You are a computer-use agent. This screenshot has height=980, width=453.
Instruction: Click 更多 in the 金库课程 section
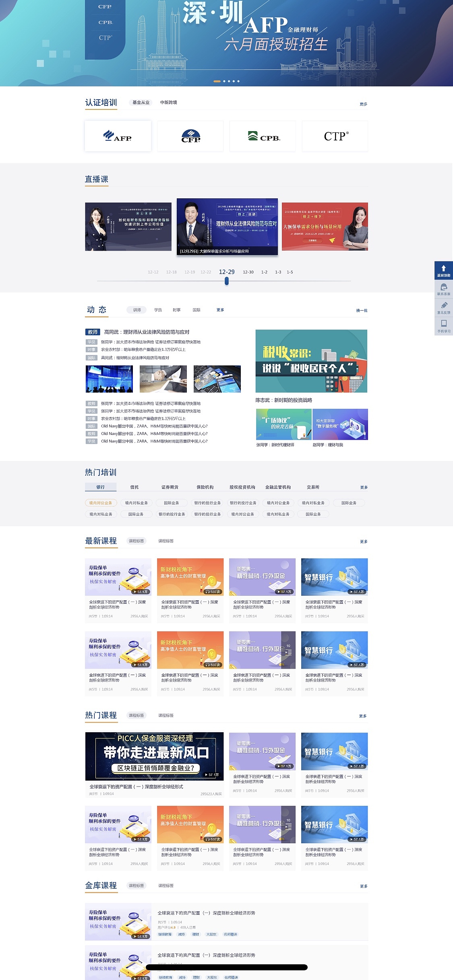(x=364, y=887)
